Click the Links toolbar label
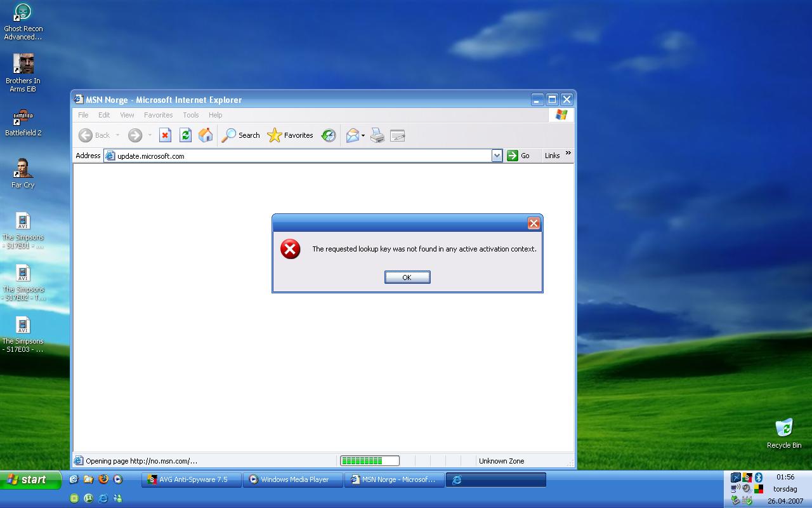Image resolution: width=812 pixels, height=508 pixels. pyautogui.click(x=552, y=156)
